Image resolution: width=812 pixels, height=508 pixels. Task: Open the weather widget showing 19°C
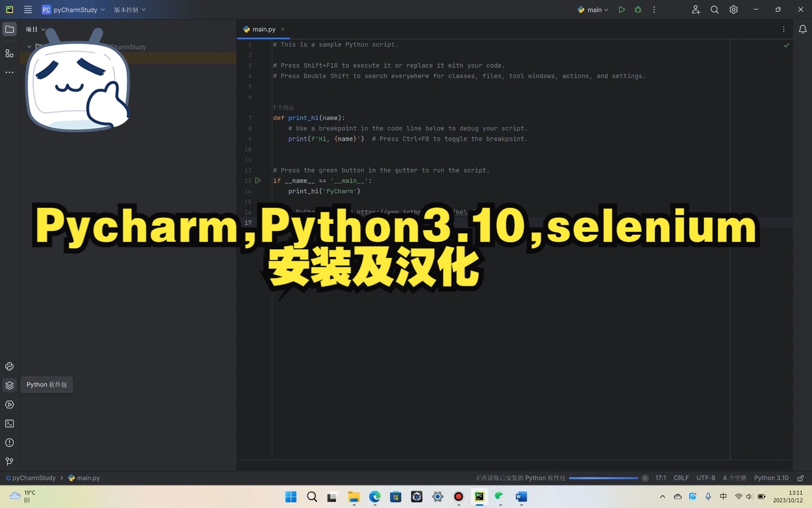tap(23, 497)
